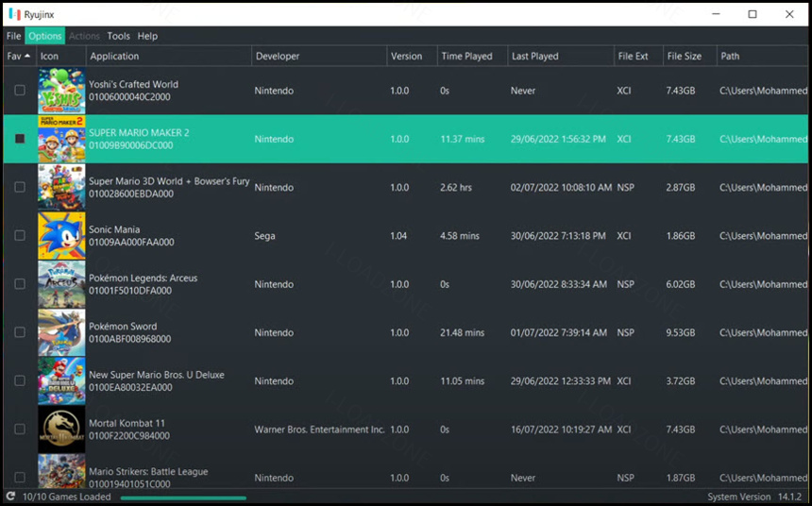Click the 11.37 mins time played cell
Screen dimensions: 812x506
coord(462,139)
